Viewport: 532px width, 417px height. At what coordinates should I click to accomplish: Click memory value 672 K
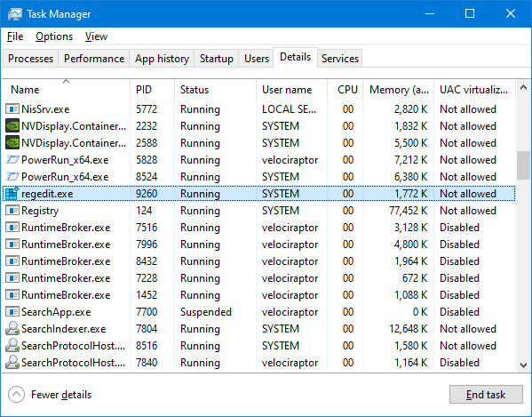[x=415, y=278]
